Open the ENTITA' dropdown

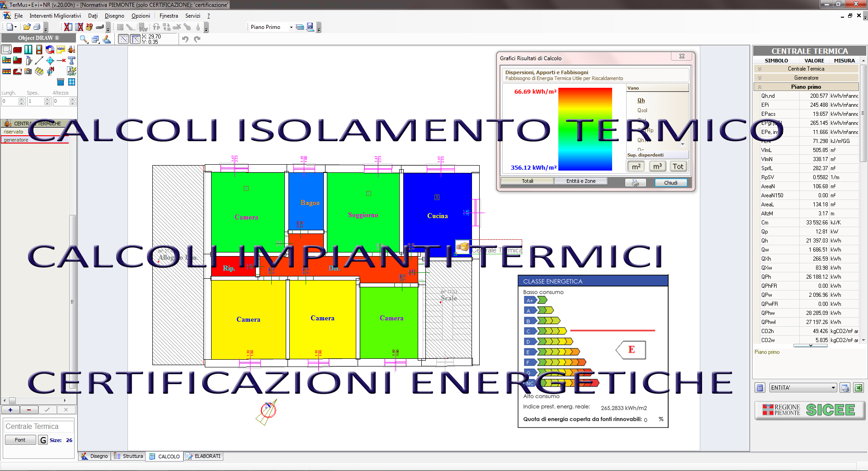(833, 388)
